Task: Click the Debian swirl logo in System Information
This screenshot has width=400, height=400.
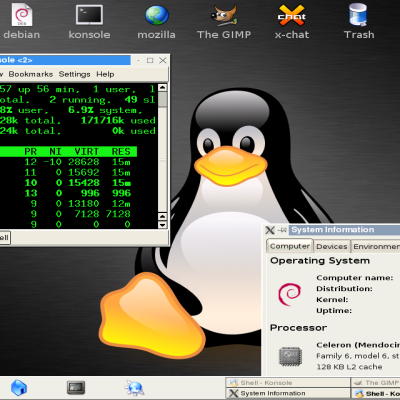Action: tap(289, 294)
